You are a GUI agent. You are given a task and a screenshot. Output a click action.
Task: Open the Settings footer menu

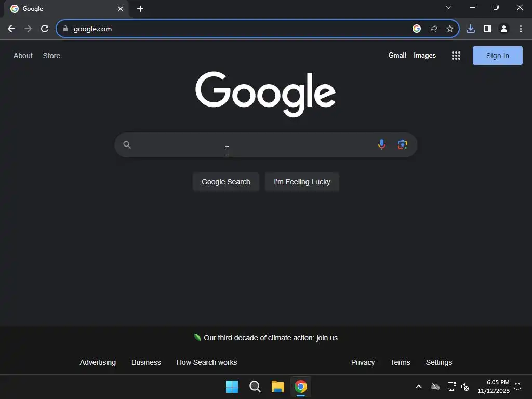point(438,362)
